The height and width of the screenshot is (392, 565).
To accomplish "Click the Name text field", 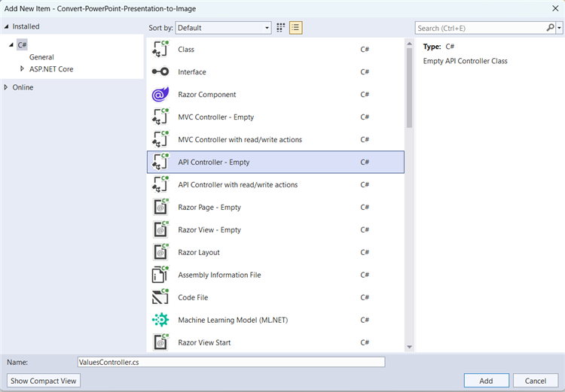I will pos(231,362).
